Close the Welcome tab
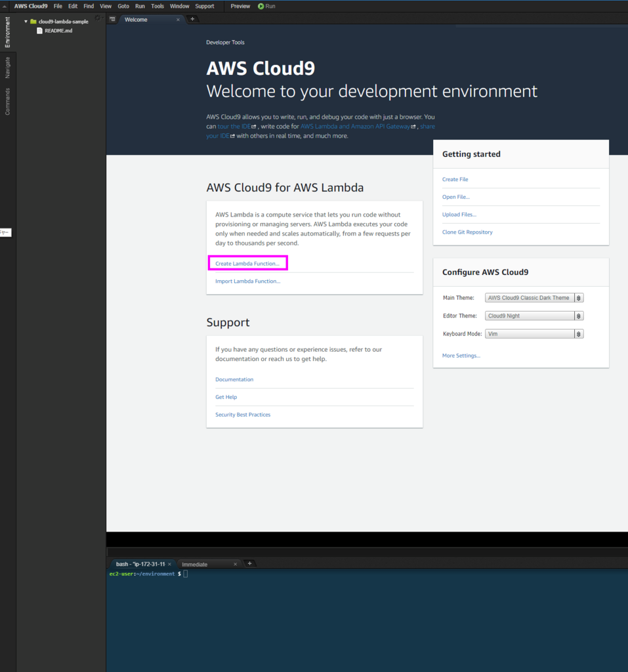This screenshot has height=672, width=628. click(178, 20)
